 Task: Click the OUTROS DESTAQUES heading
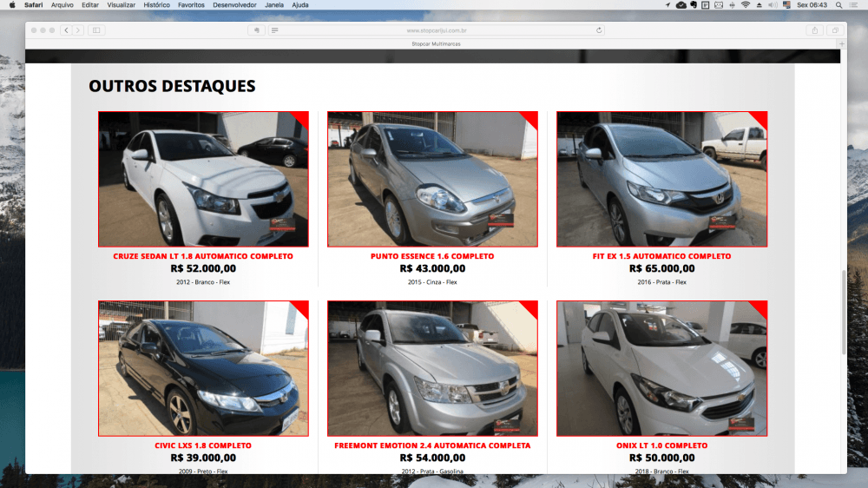click(x=172, y=86)
